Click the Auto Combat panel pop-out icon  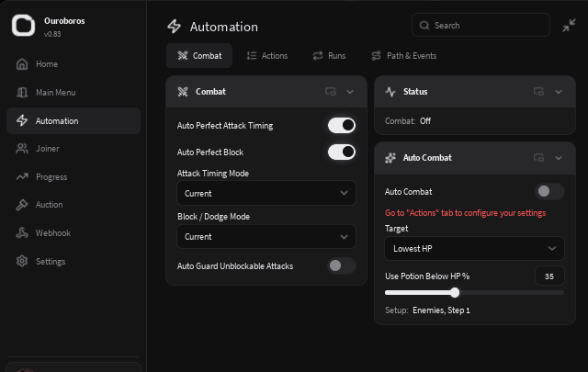(539, 158)
